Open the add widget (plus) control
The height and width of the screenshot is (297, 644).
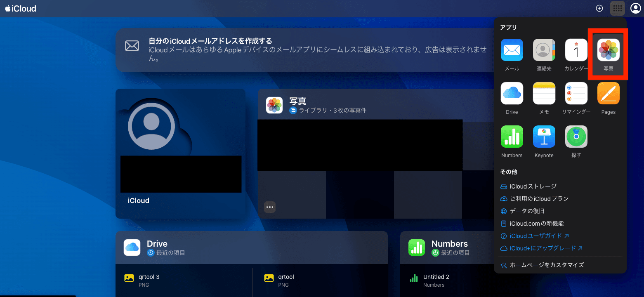(x=599, y=8)
